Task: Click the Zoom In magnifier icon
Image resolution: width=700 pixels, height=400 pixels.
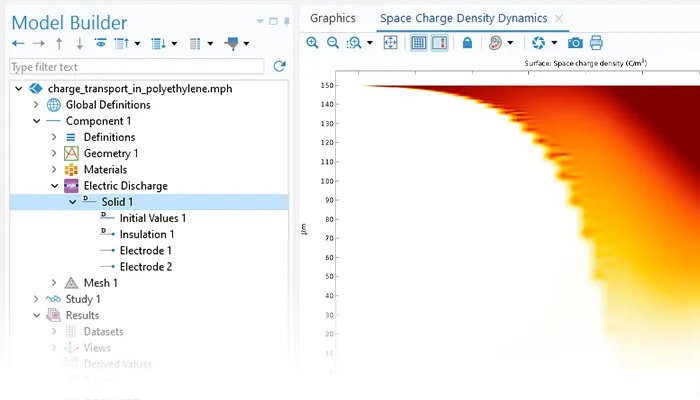Action: click(x=313, y=43)
